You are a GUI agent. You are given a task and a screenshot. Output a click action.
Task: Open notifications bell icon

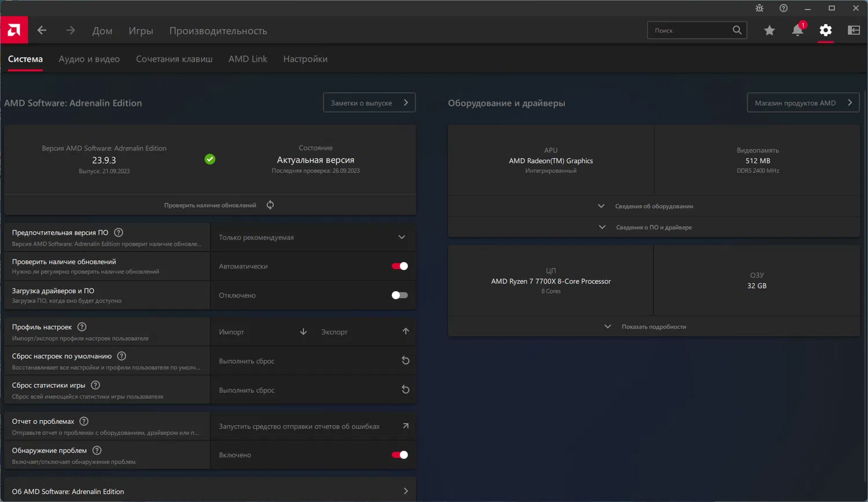[x=797, y=31]
